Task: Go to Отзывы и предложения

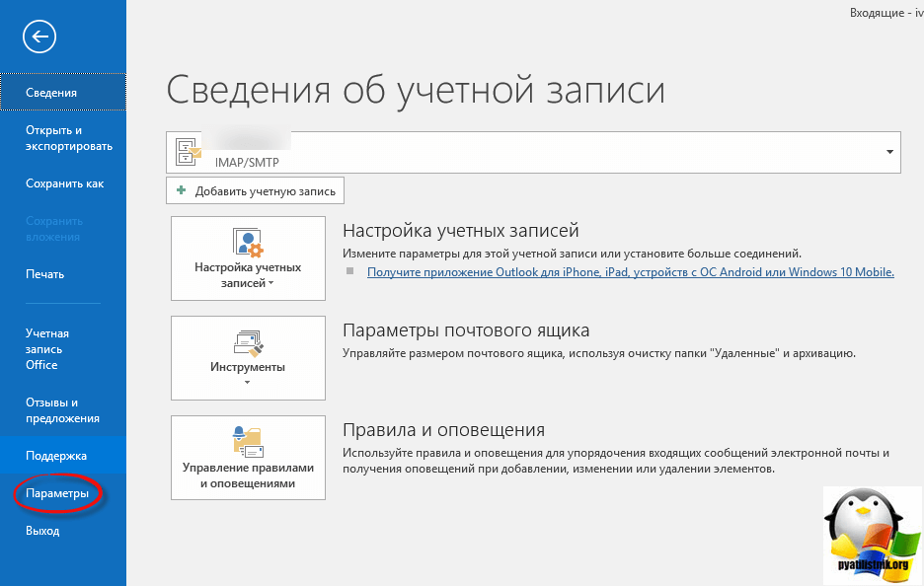Action: 62,410
